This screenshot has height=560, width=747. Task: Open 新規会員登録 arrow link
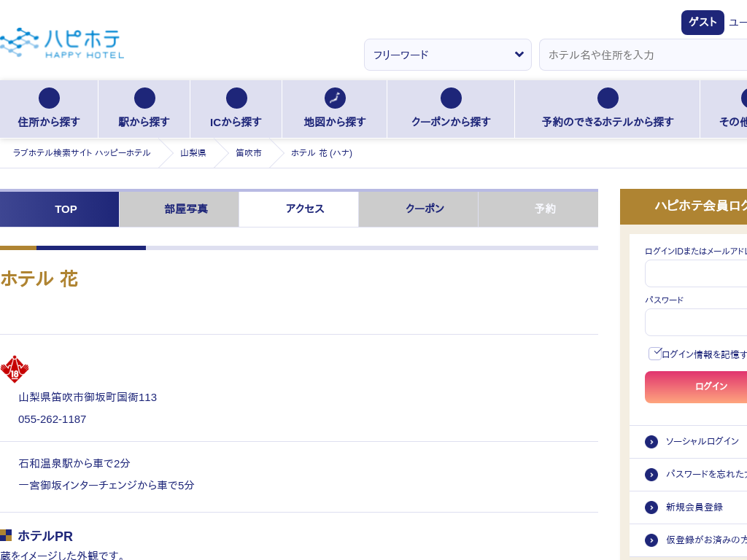651,507
